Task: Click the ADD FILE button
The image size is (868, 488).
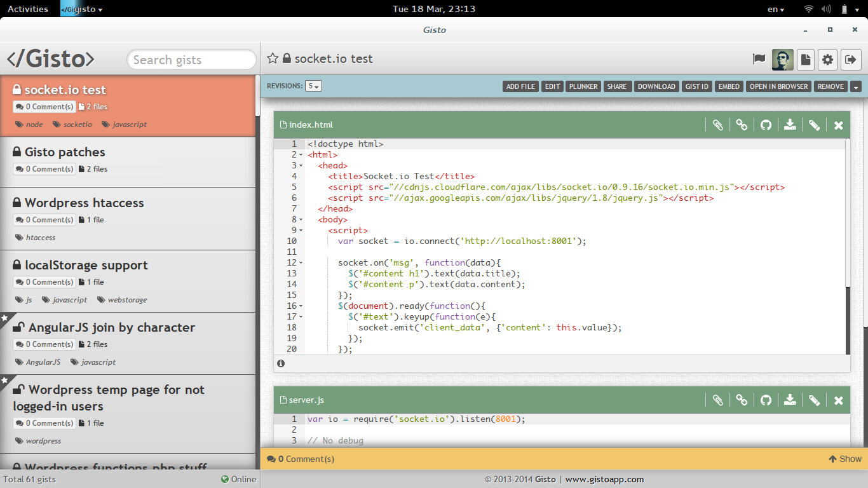Action: click(521, 86)
